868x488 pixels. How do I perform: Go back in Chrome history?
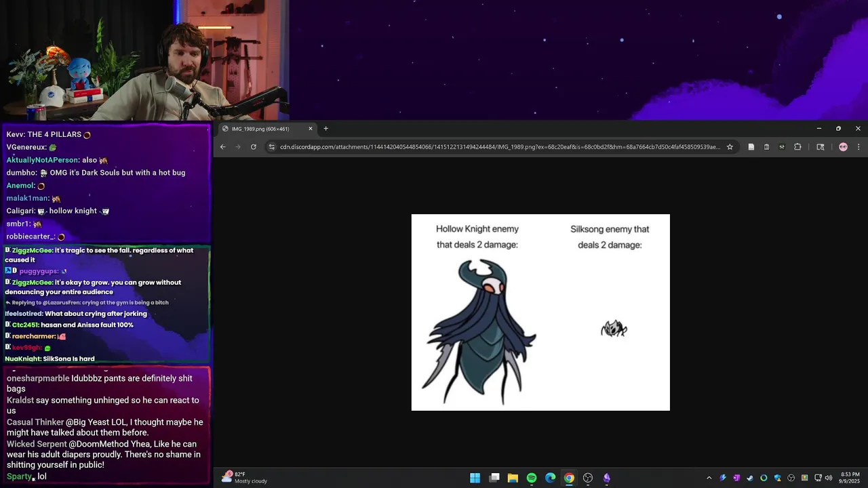(222, 147)
